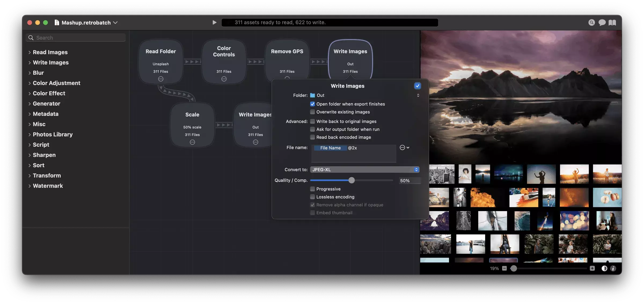Click the info icon under preview
Screen dimensions: 644x304
click(x=613, y=268)
